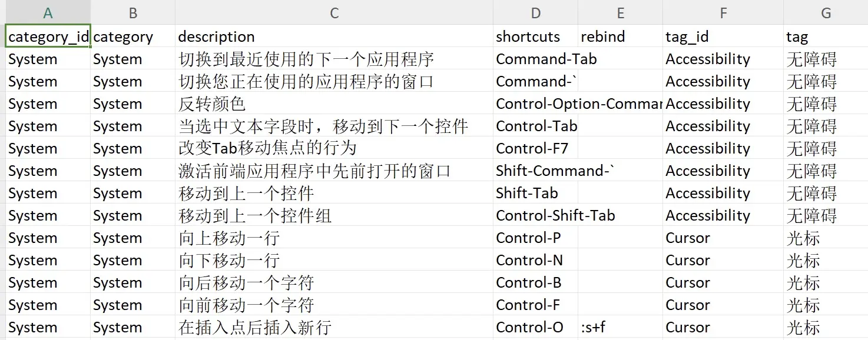Select column C header
The width and height of the screenshot is (868, 340).
point(334,12)
